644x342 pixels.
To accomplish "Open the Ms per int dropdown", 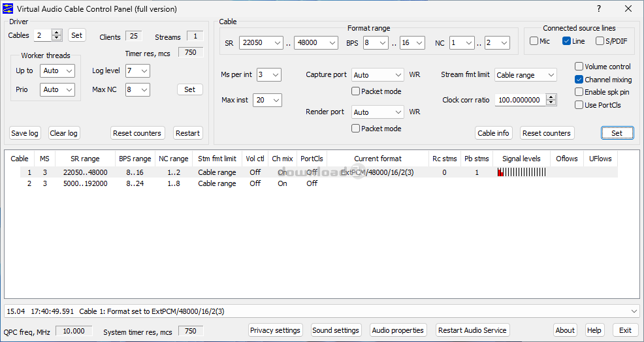I will click(269, 74).
